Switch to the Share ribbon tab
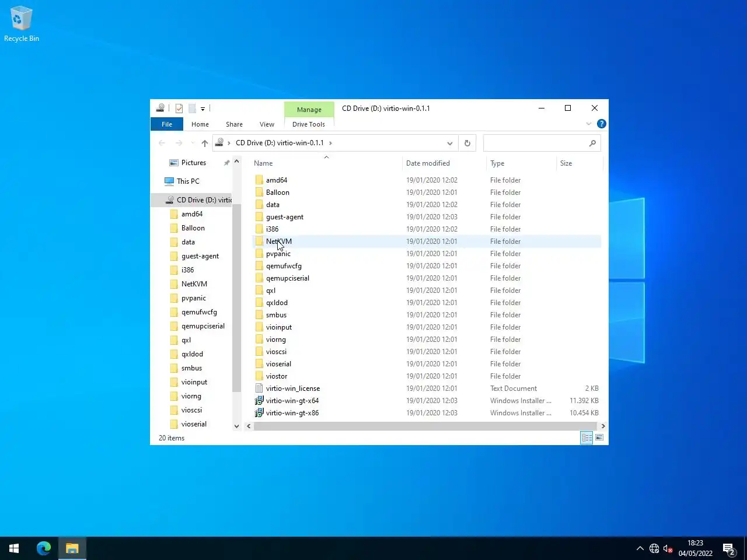Image resolution: width=747 pixels, height=560 pixels. click(234, 124)
